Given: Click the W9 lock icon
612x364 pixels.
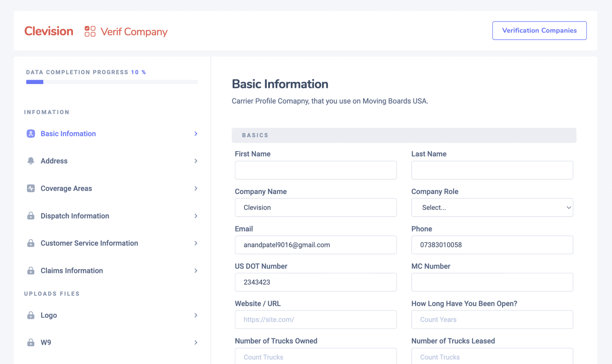Looking at the screenshot, I should [x=31, y=343].
